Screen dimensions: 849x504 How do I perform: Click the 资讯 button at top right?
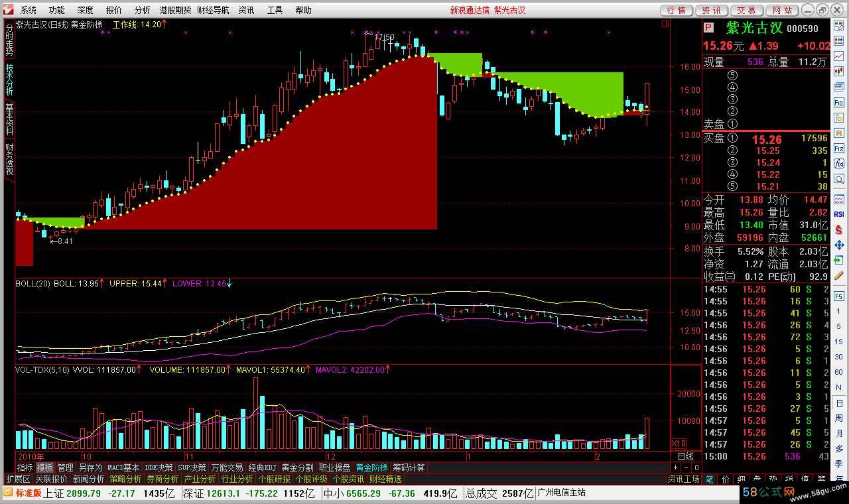click(x=712, y=10)
